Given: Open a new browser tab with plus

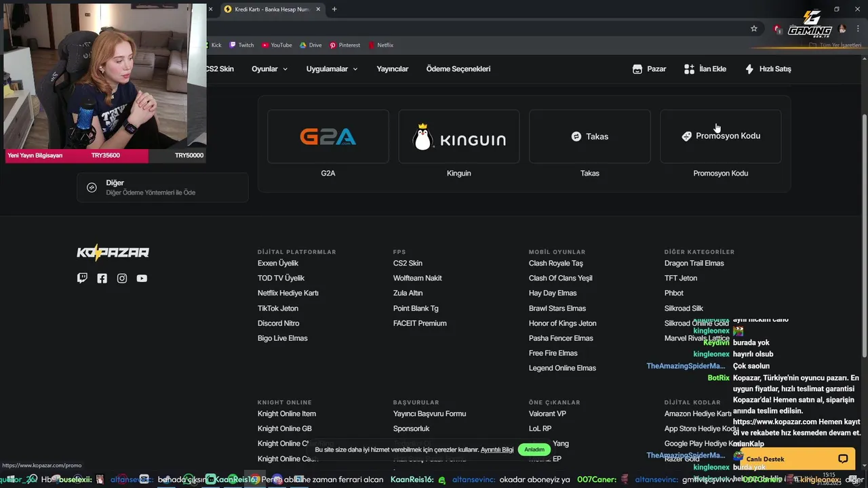Looking at the screenshot, I should pyautogui.click(x=334, y=9).
